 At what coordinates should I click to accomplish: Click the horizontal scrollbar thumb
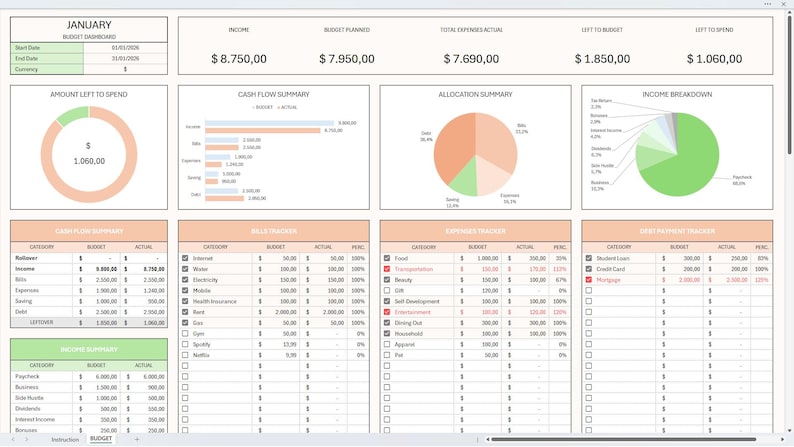(624, 439)
